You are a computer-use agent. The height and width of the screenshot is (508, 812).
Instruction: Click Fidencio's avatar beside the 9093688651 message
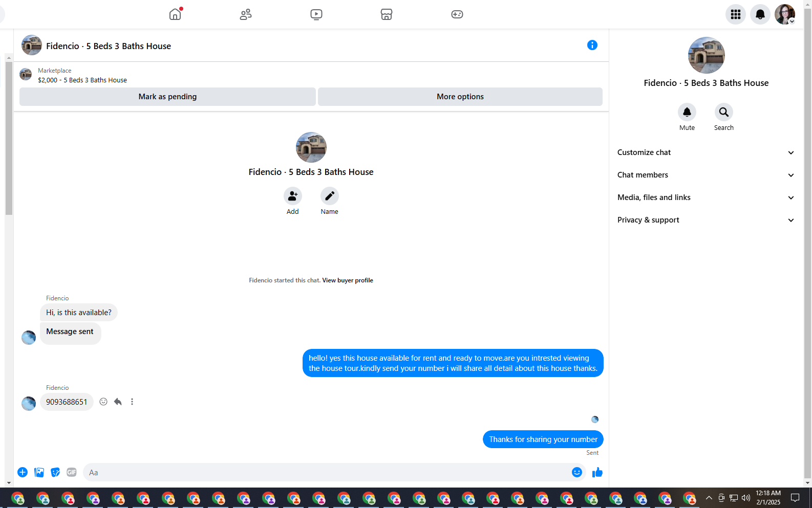pyautogui.click(x=29, y=404)
